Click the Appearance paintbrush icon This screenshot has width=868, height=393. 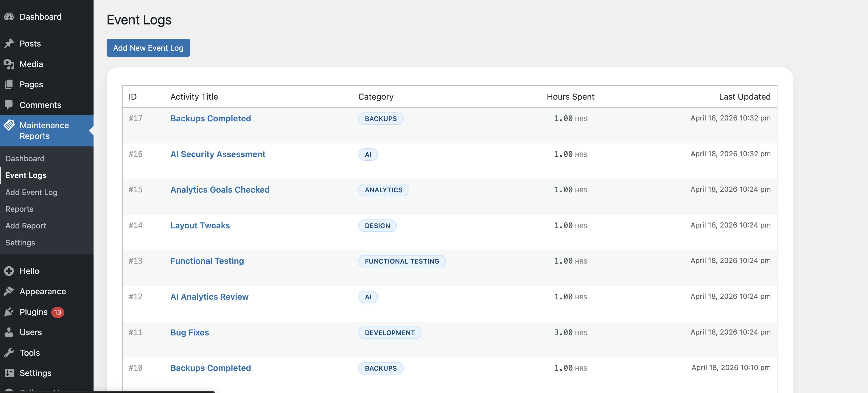pos(9,291)
